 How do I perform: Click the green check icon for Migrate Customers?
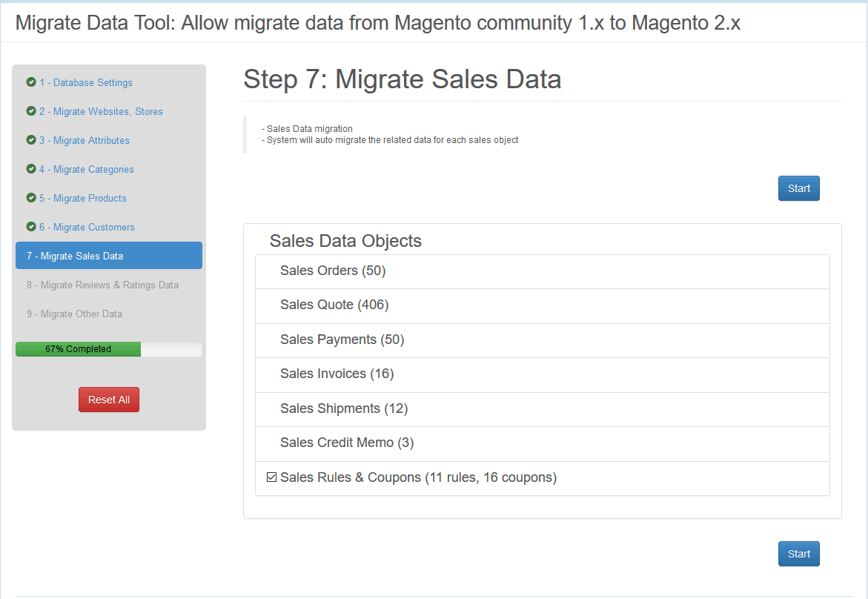click(31, 227)
